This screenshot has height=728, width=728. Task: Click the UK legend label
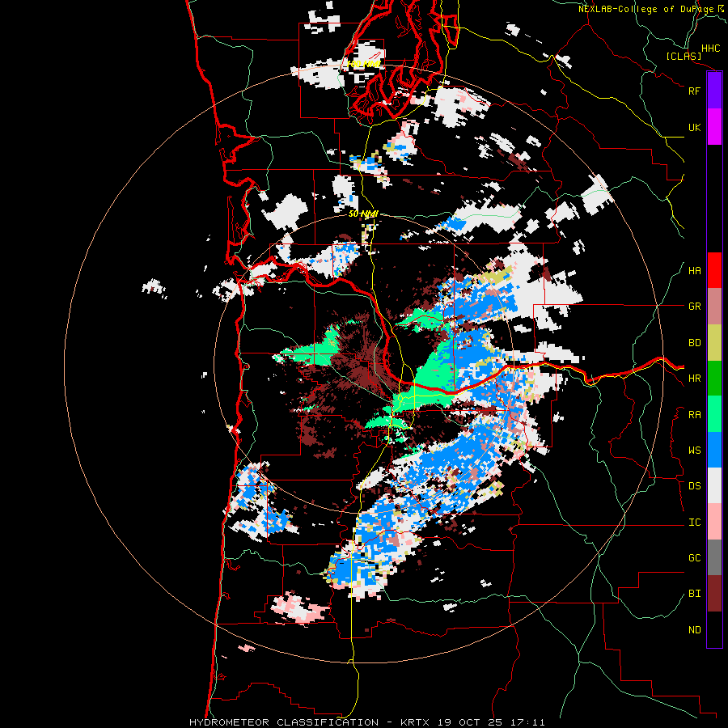tap(694, 127)
